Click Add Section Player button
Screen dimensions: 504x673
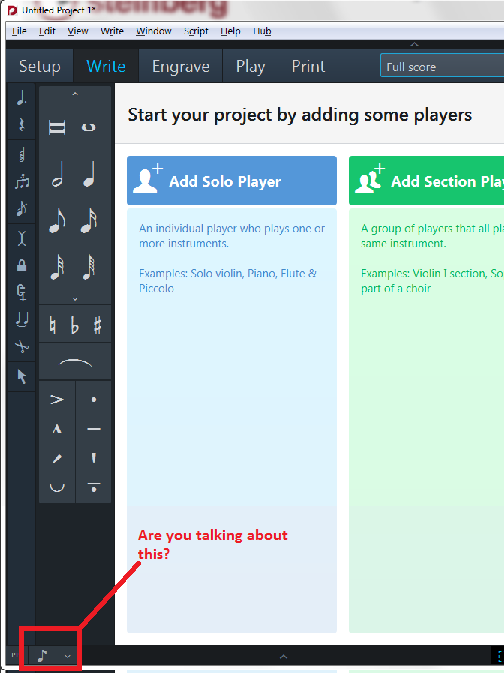[426, 181]
